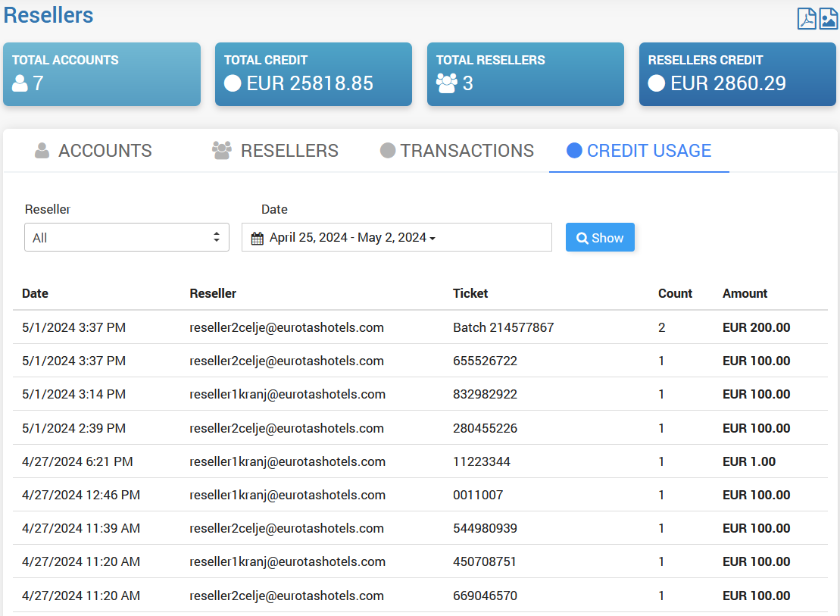The image size is (840, 616).
Task: Click the circle icon in Total Credit card
Action: click(x=233, y=83)
